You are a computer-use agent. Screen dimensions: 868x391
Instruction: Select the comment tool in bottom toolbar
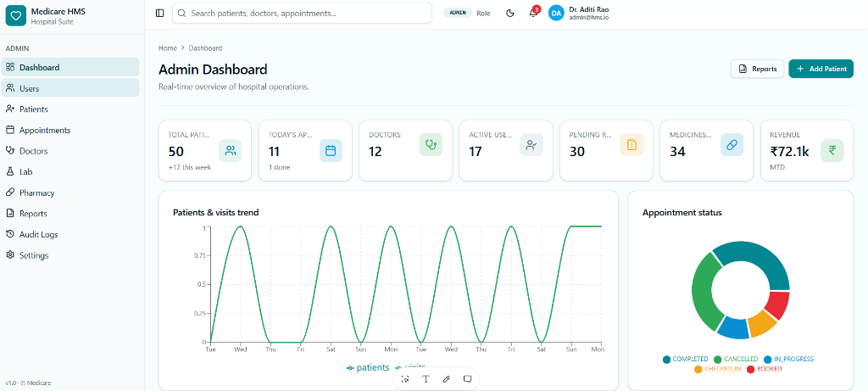coord(467,379)
